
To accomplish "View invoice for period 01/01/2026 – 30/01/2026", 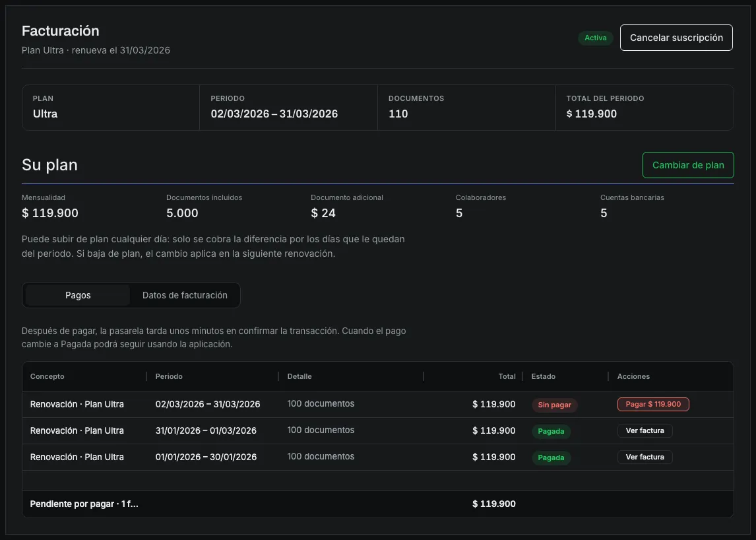I will [645, 457].
